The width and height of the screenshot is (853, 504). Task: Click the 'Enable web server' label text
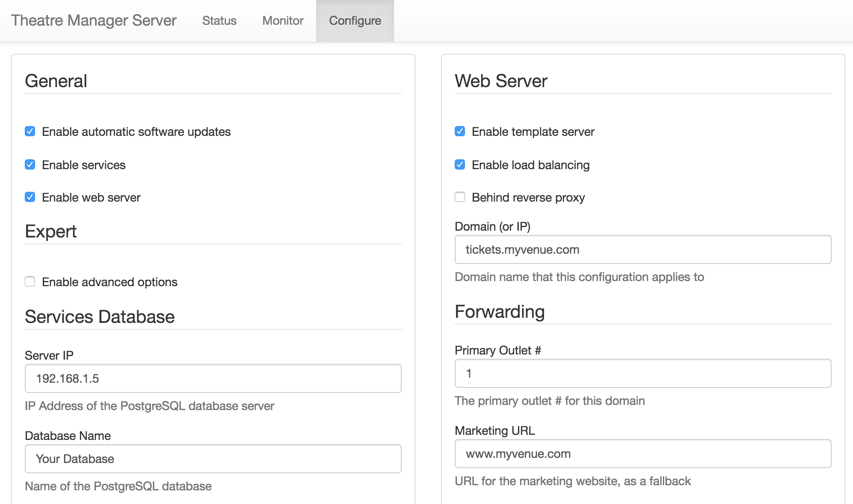tap(91, 197)
